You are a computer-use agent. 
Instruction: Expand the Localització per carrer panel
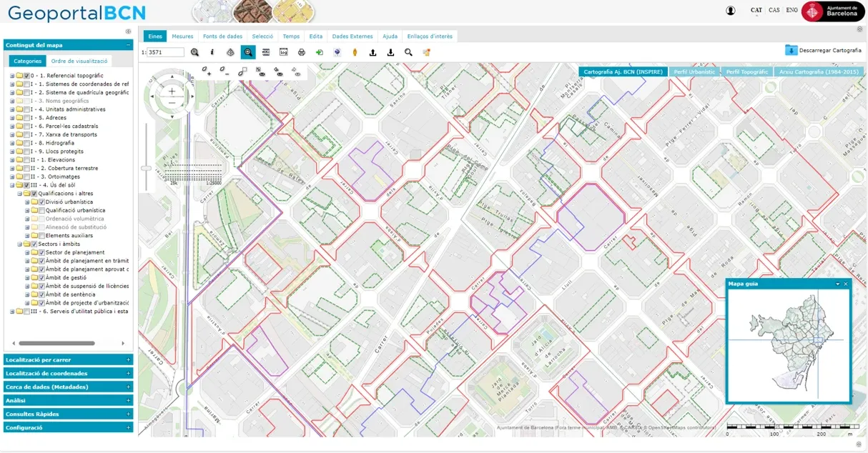coord(68,359)
